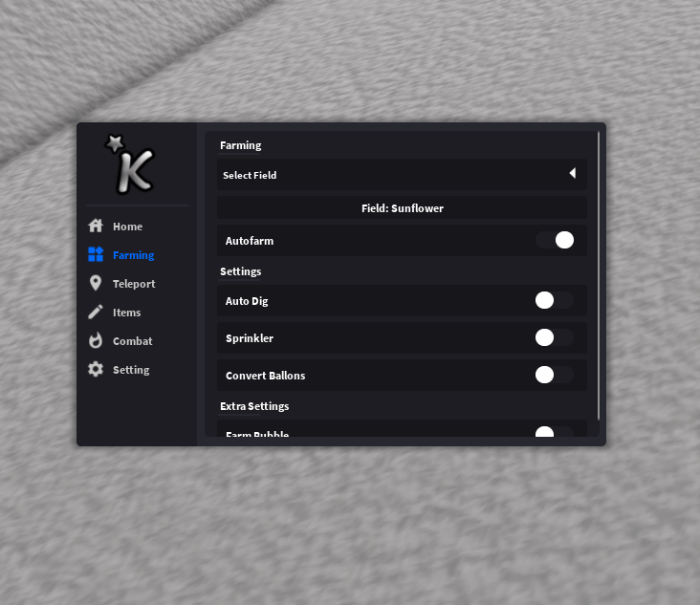This screenshot has width=700, height=605.
Task: Click the Field: Sunflower label button
Action: click(402, 207)
